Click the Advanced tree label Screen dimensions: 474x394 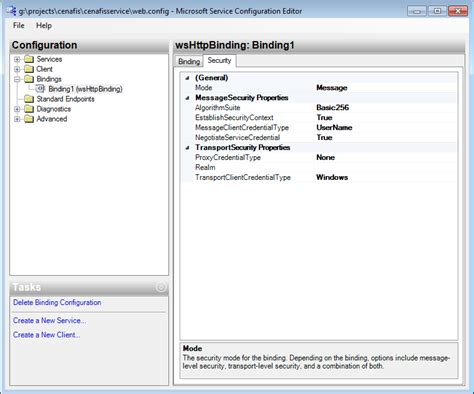pyautogui.click(x=52, y=119)
